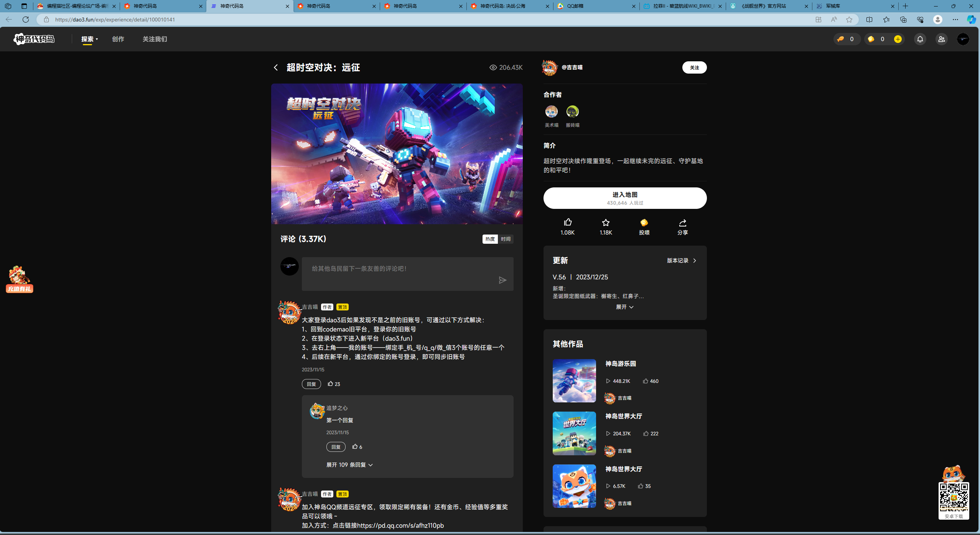Open the 创作 nav item

[118, 39]
